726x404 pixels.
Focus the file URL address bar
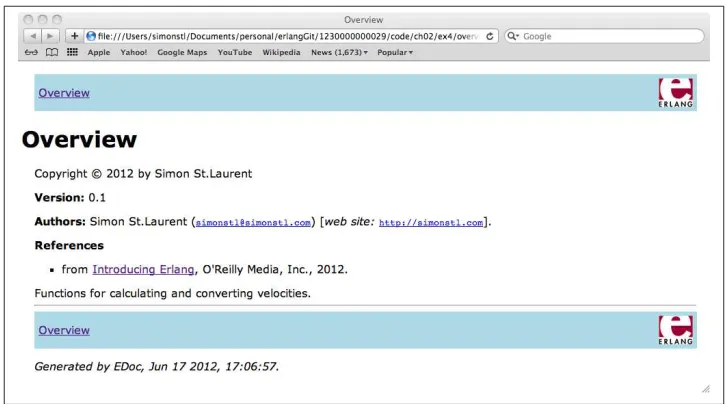click(291, 36)
